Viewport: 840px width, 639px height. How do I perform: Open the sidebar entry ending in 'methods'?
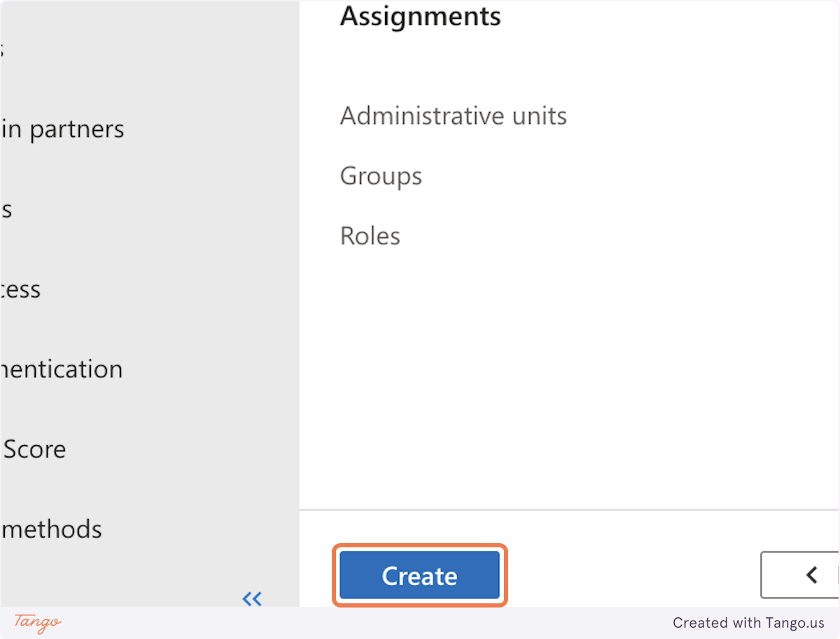coord(51,529)
